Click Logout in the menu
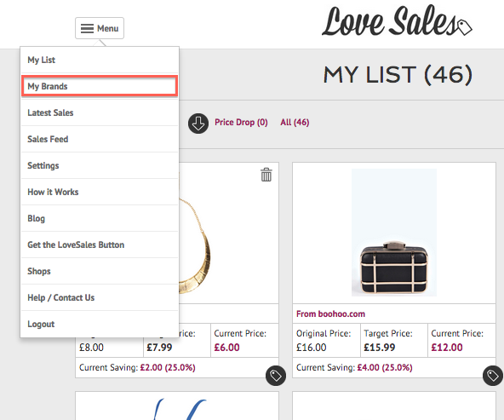This screenshot has height=420, width=504. [100, 324]
